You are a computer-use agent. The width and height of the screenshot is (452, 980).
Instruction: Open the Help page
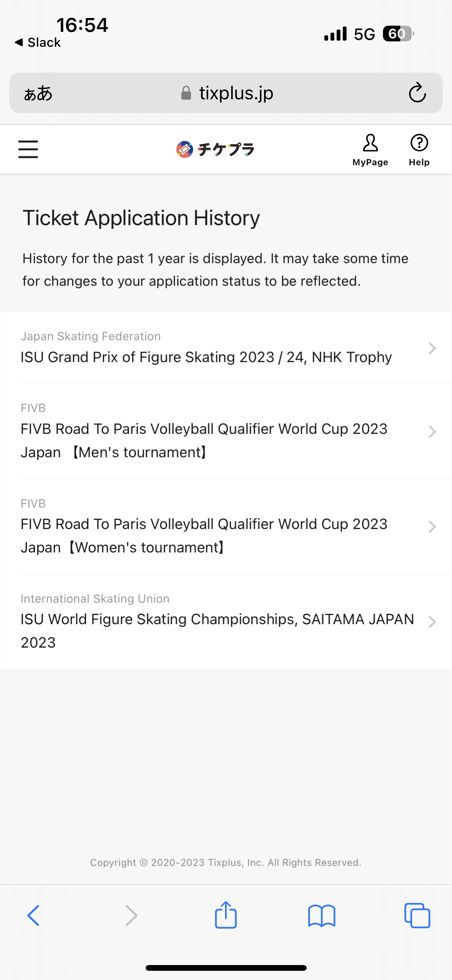pyautogui.click(x=419, y=150)
